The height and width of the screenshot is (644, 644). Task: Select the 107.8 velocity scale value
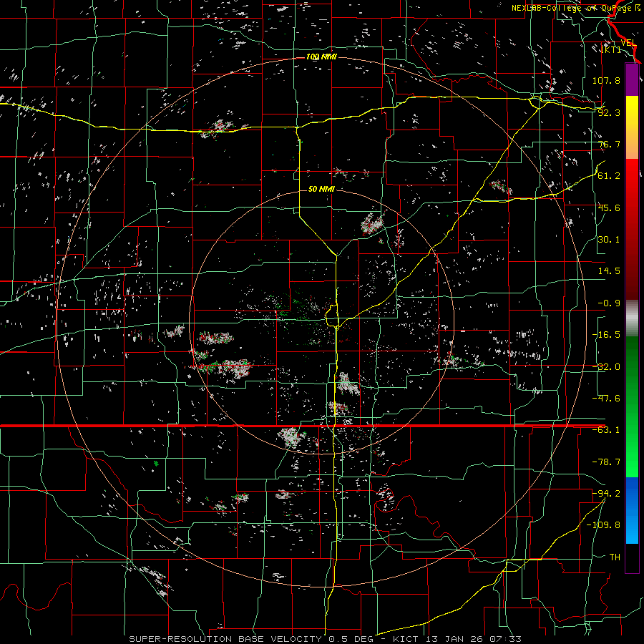coord(606,80)
